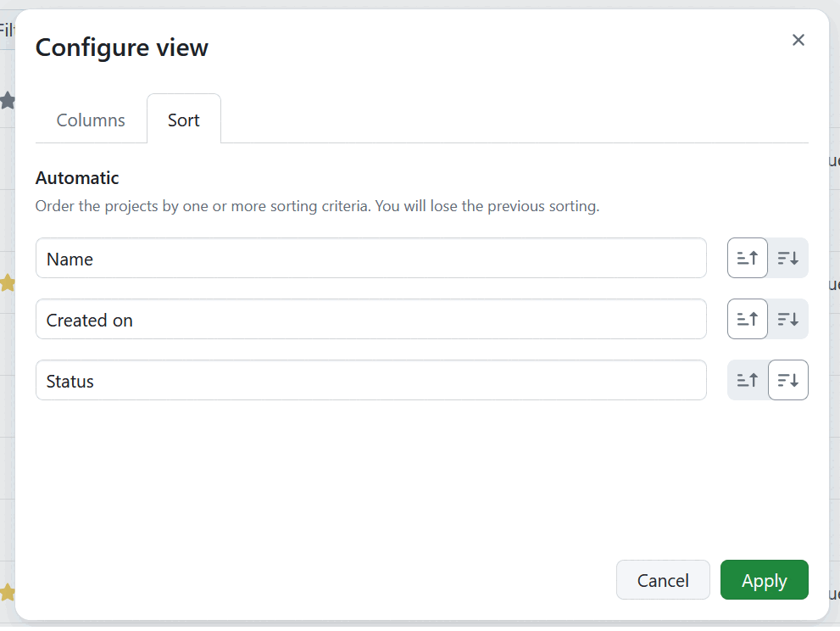
Task: Sort Created on in ascending order
Action: coord(747,319)
